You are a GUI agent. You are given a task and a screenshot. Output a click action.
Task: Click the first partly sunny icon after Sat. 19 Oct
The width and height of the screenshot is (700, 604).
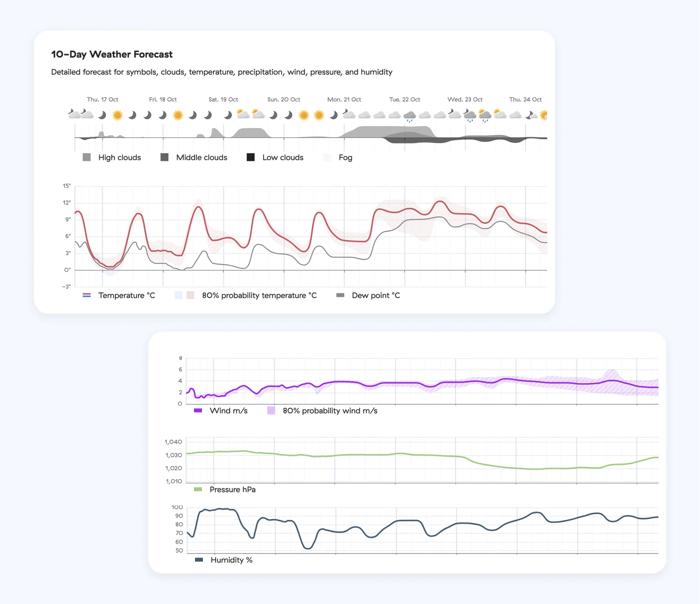243,114
